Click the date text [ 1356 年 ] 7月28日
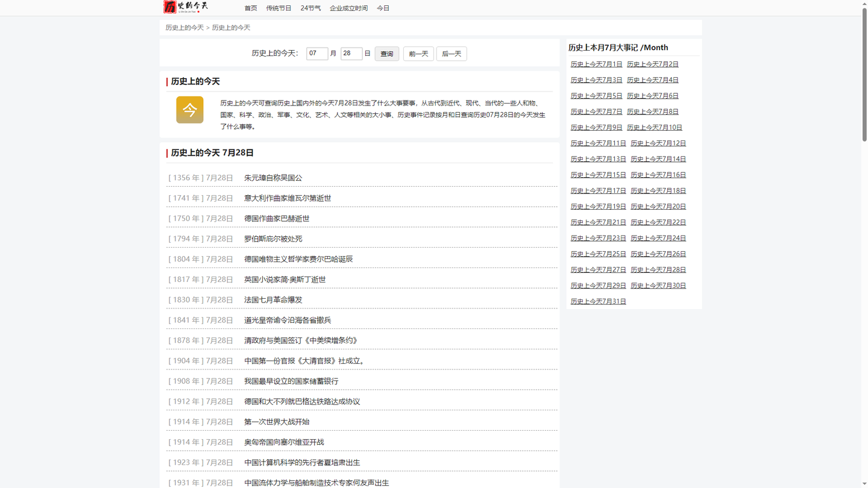 pyautogui.click(x=201, y=178)
